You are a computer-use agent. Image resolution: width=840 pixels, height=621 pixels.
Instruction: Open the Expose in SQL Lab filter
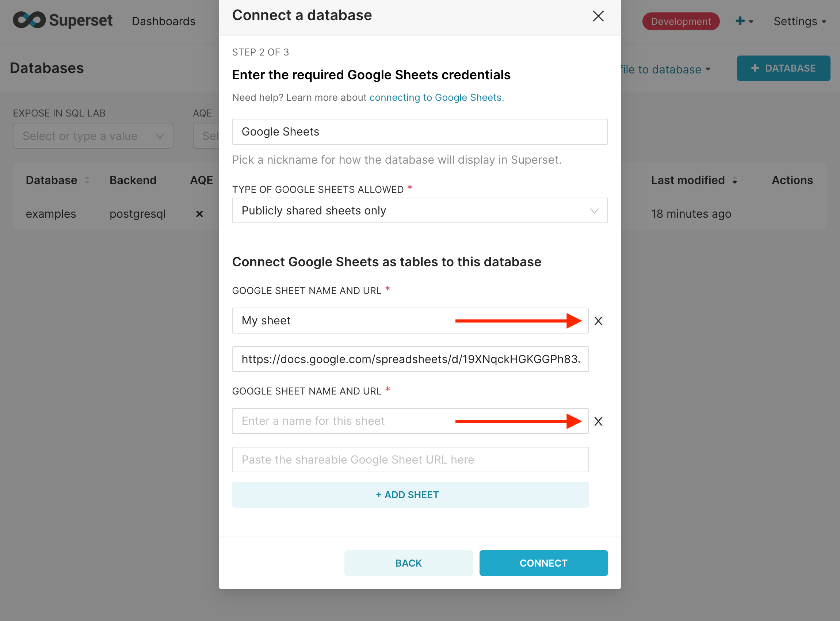tap(93, 136)
